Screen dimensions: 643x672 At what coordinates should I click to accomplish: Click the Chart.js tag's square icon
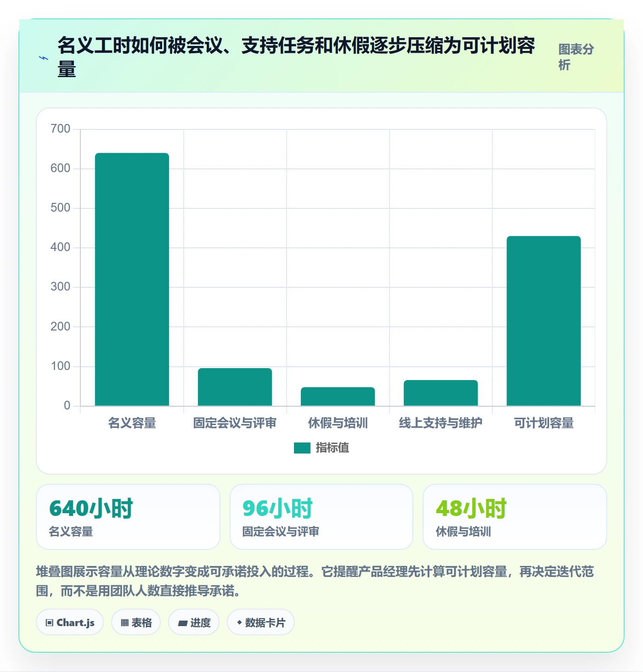tap(50, 623)
